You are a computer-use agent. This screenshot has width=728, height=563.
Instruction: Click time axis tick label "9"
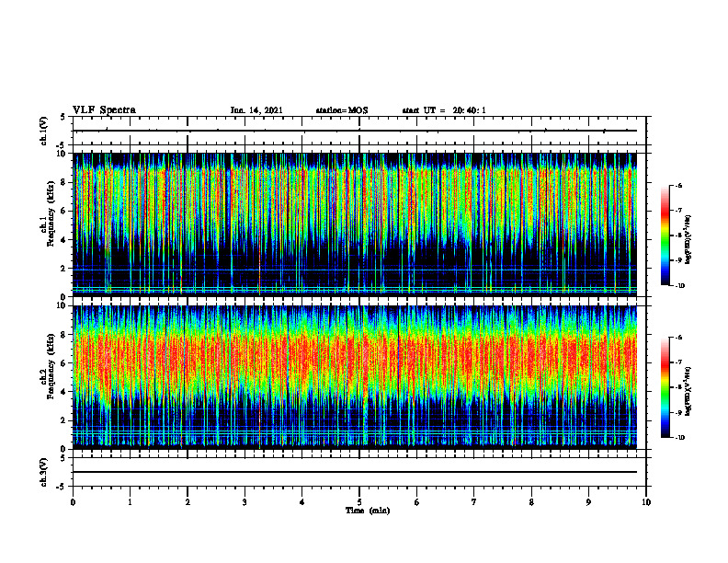[x=588, y=502]
